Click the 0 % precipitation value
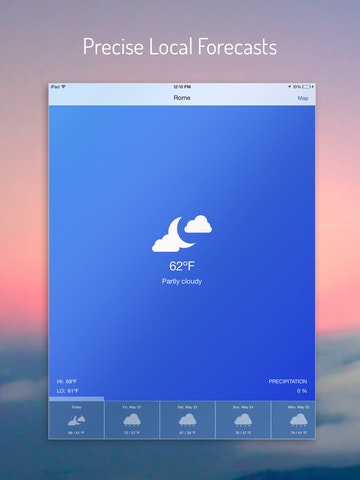The height and width of the screenshot is (480, 360). click(x=302, y=391)
